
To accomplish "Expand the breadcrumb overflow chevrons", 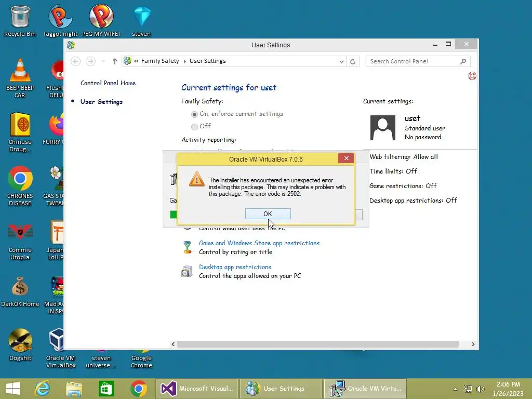I will point(136,61).
